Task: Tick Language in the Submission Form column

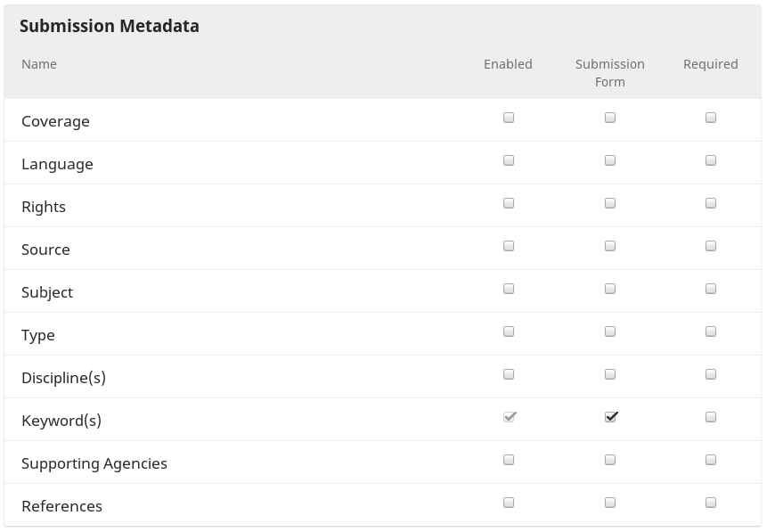Action: click(610, 160)
